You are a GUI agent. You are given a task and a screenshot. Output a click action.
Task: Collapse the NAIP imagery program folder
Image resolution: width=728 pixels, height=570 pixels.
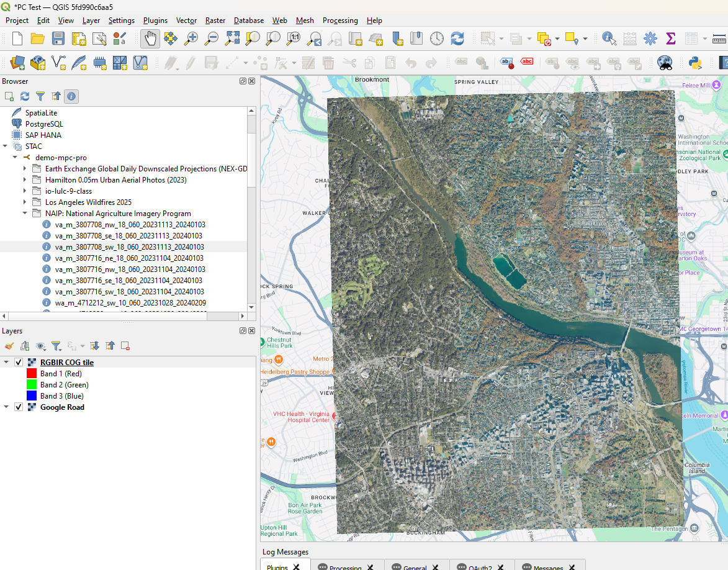click(x=25, y=214)
